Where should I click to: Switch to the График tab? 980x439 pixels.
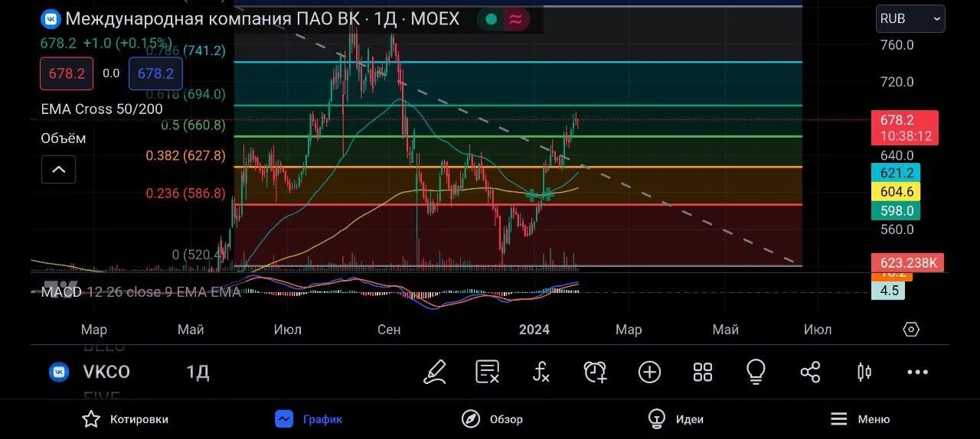click(x=309, y=419)
